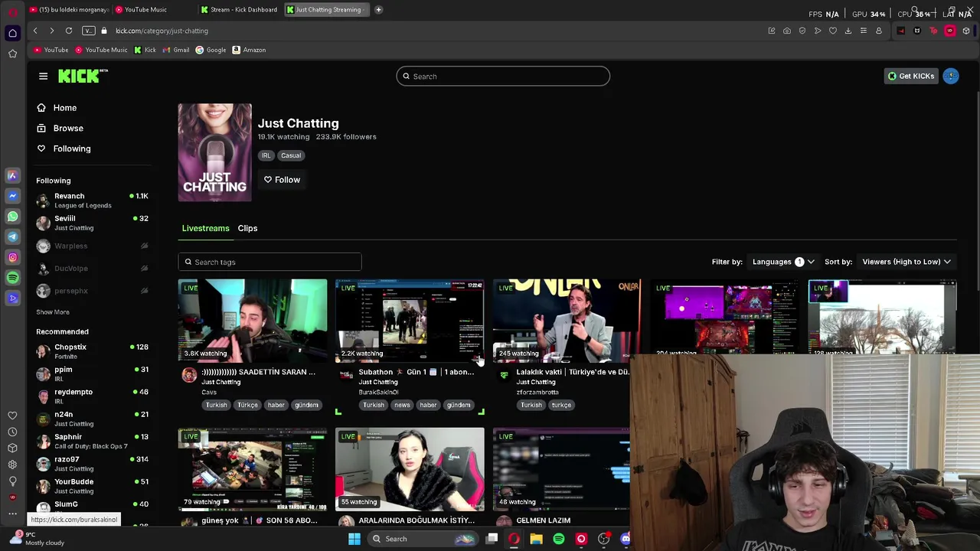This screenshot has width=980, height=551.
Task: Open razo97 in Recommended channels
Action: pyautogui.click(x=92, y=464)
